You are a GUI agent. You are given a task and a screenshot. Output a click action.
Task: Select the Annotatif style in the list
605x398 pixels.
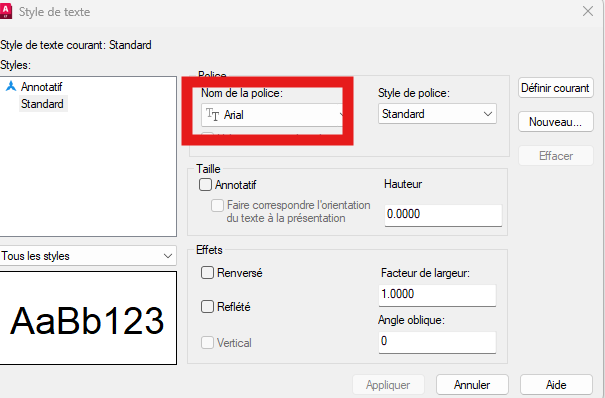41,87
